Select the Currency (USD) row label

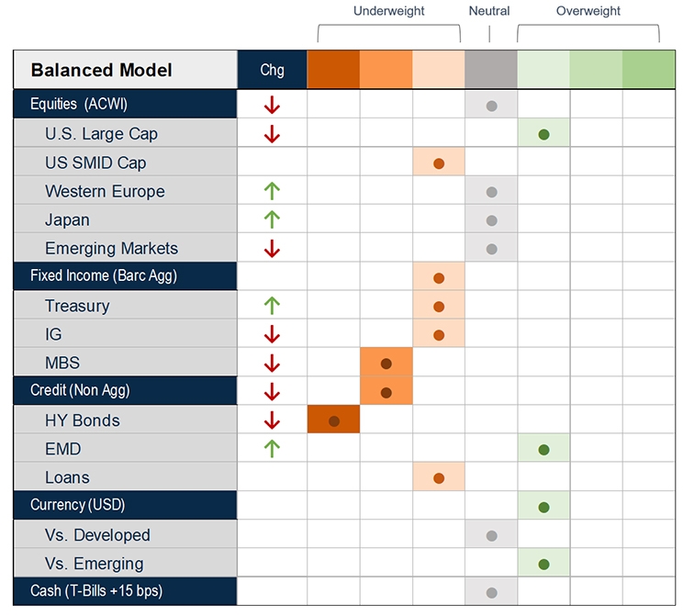[77, 505]
